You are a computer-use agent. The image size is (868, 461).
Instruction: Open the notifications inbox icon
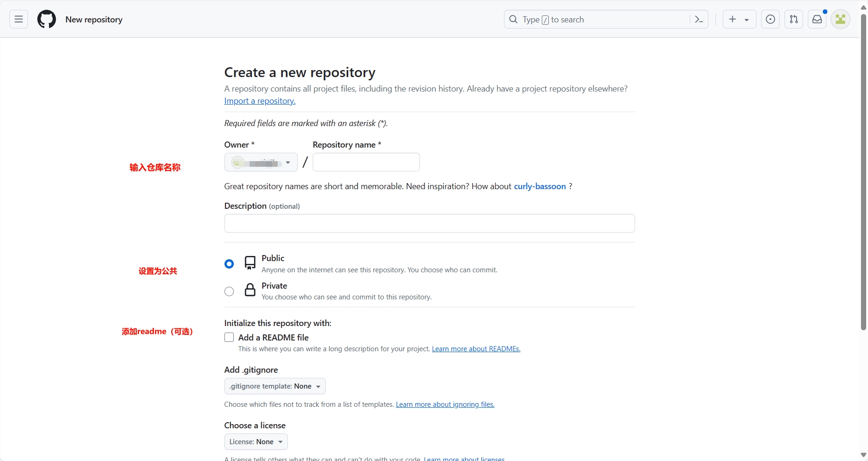point(817,19)
